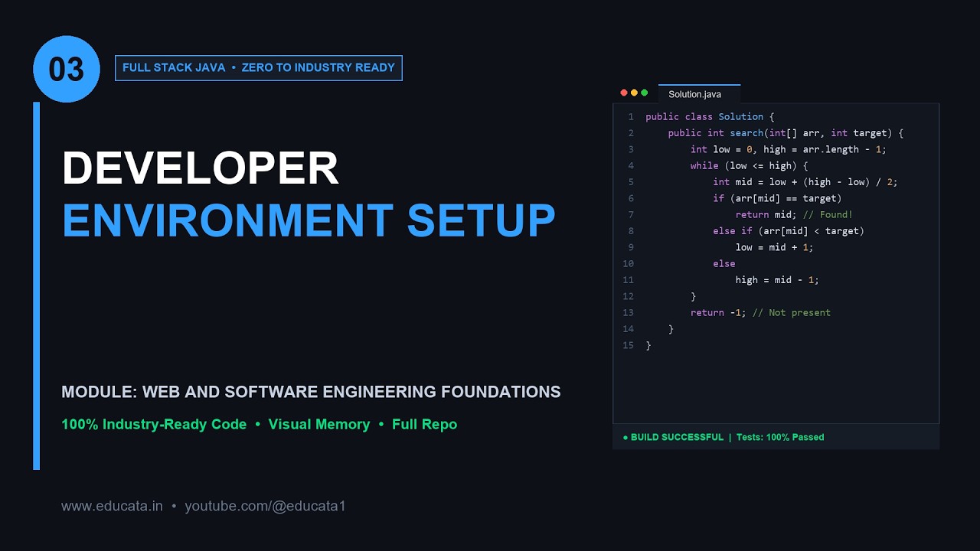
Task: Click the green maximize dot in code window
Action: (645, 93)
